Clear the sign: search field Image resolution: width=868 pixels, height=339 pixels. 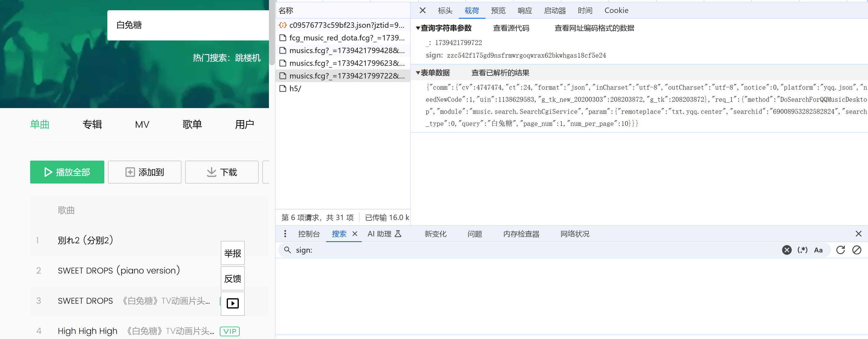pos(787,250)
